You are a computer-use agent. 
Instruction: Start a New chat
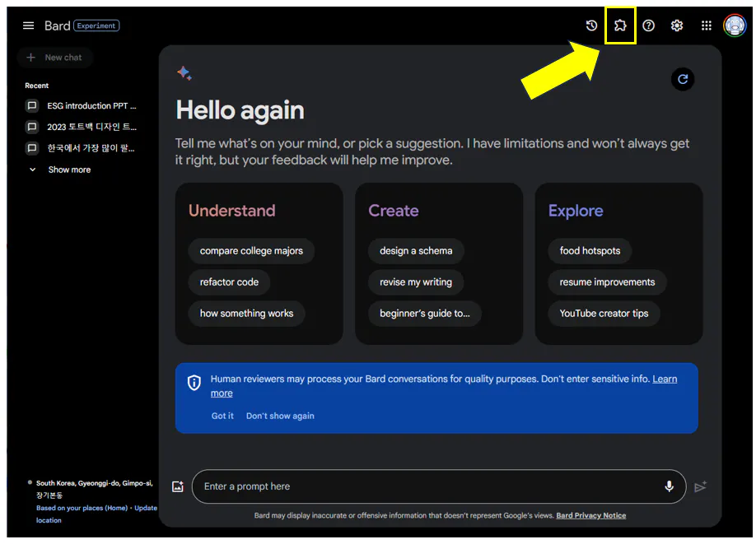point(55,58)
